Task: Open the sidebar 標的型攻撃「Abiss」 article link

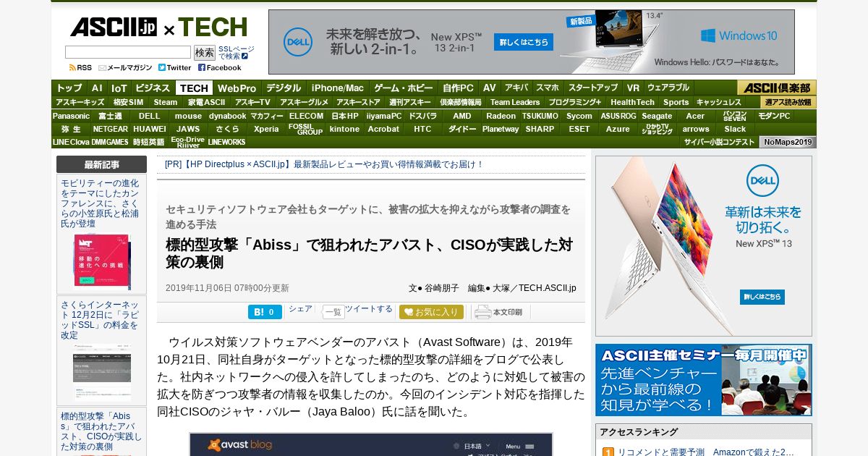Action: click(x=101, y=431)
